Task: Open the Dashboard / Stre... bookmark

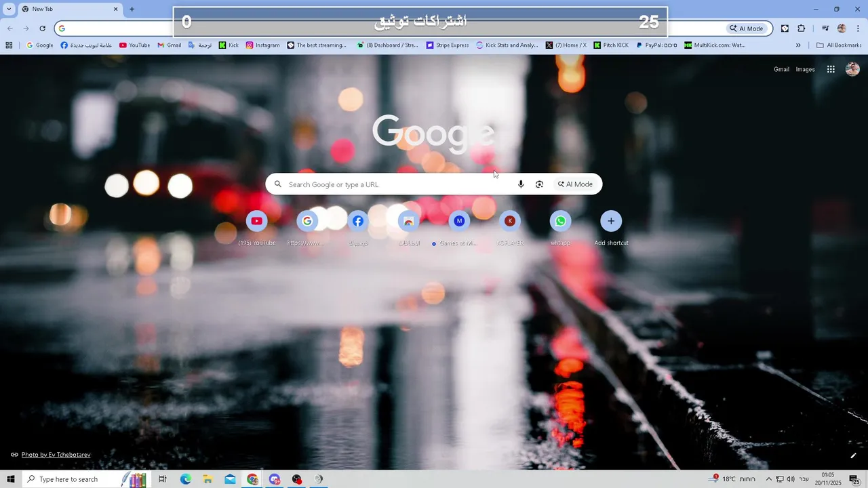Action: point(388,45)
